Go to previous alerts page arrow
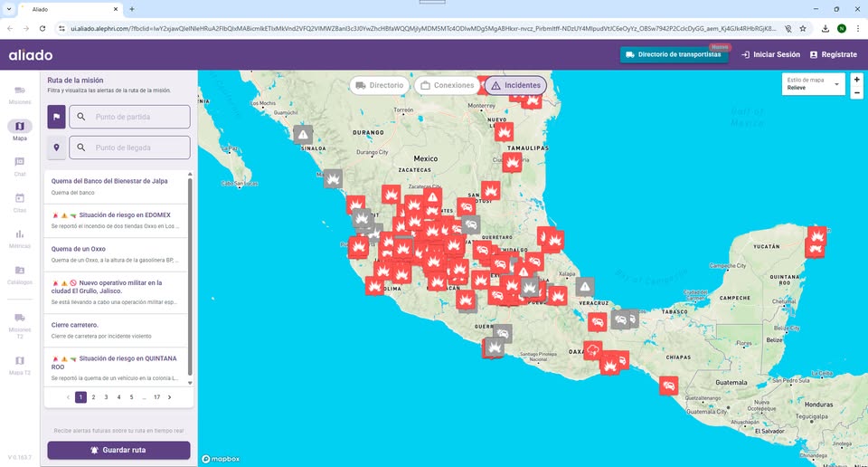Screen dimensions: 868x467 (68, 397)
